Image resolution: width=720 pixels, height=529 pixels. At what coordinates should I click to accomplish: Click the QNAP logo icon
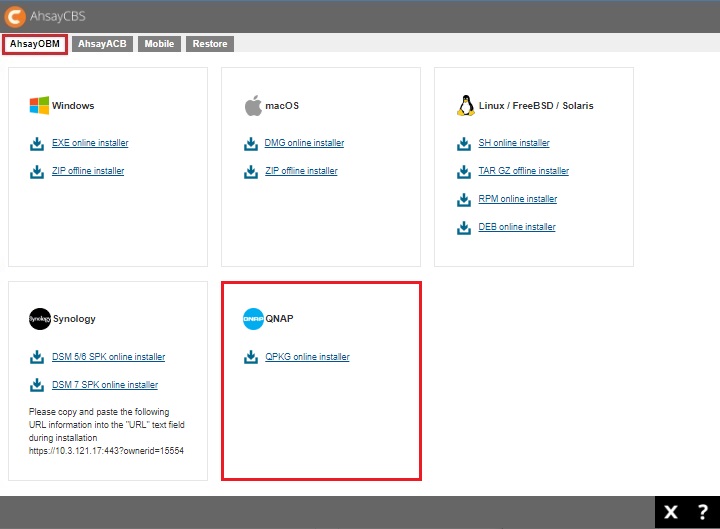pyautogui.click(x=253, y=319)
